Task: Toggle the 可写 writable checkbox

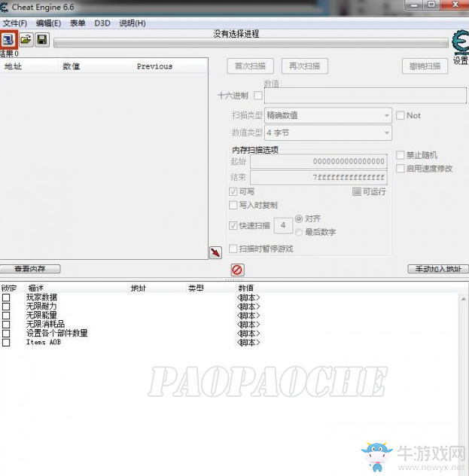Action: (233, 191)
